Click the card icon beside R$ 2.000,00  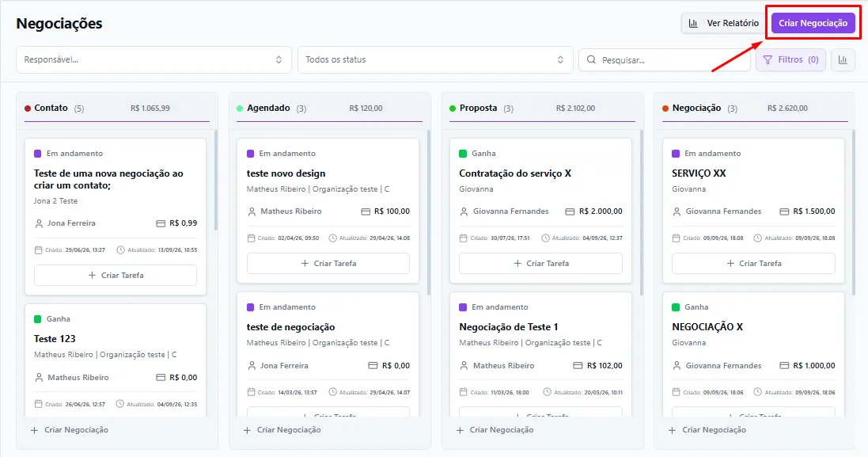570,211
